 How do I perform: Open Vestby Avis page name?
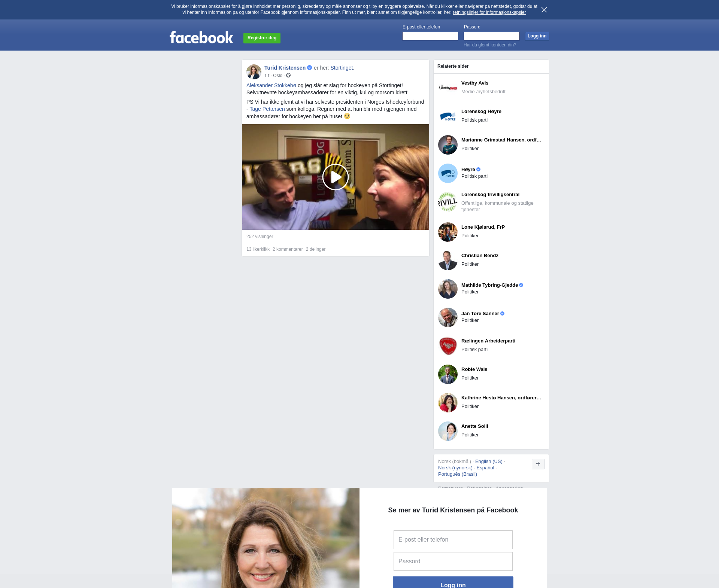475,83
